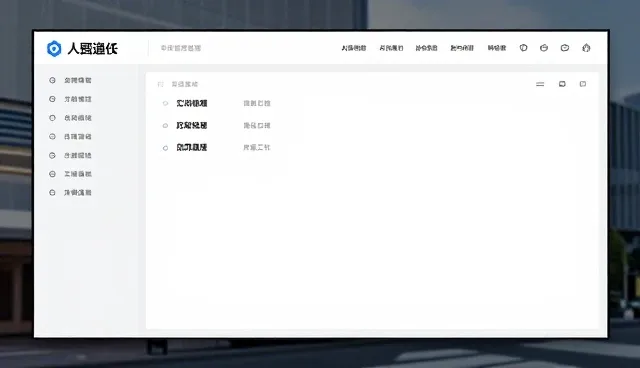Click the two-line list view icon in the panel toolbar
Viewport: 640px width, 368px height.
540,84
